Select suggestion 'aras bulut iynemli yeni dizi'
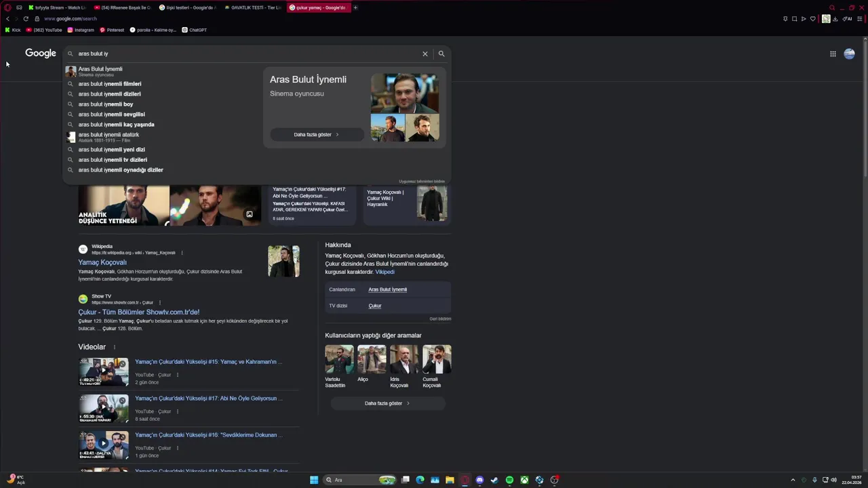 coord(112,150)
